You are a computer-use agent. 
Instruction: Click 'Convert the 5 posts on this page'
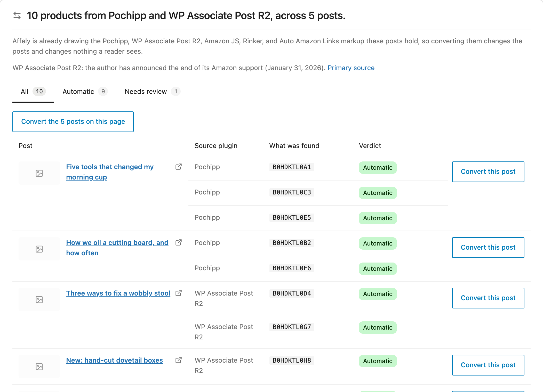pyautogui.click(x=73, y=122)
